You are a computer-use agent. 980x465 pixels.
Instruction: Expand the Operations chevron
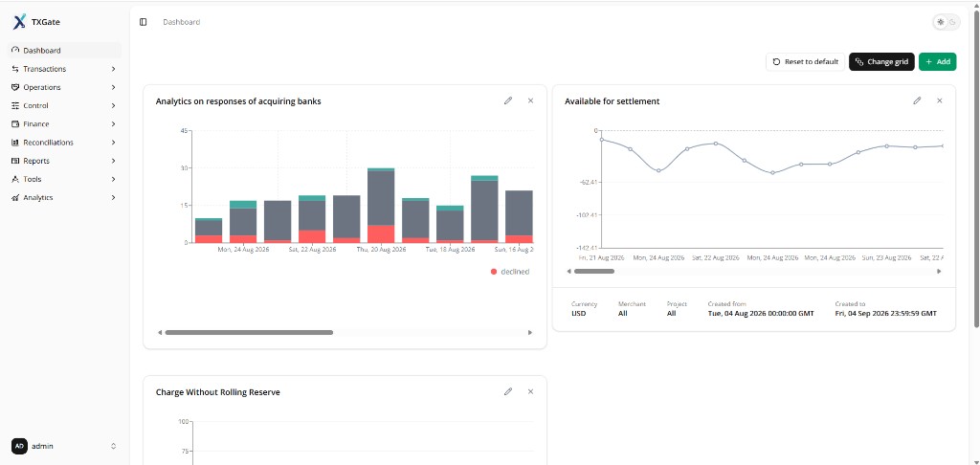[x=113, y=87]
